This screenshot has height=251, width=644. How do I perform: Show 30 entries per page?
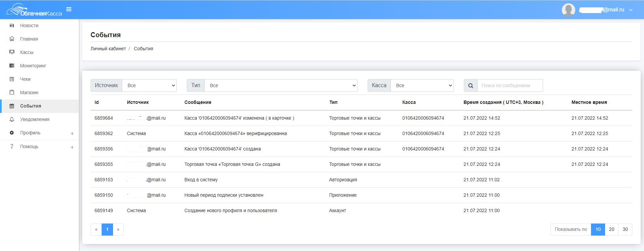pos(625,230)
